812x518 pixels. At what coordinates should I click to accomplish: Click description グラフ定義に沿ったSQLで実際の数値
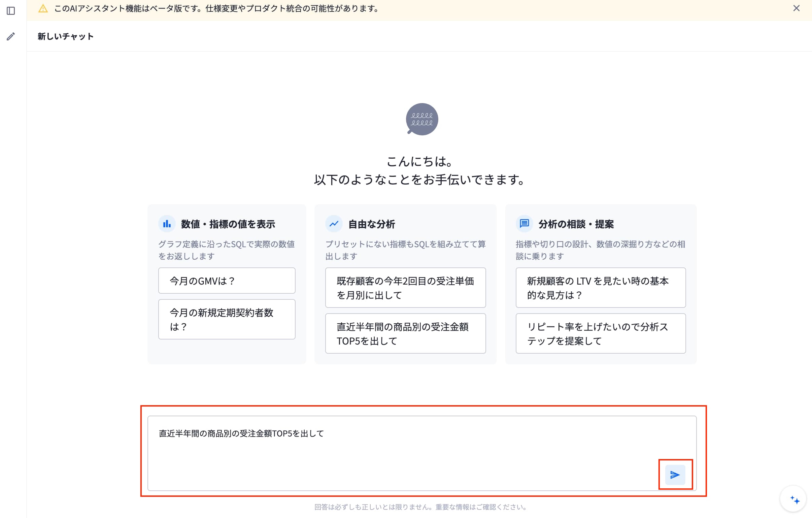(226, 250)
